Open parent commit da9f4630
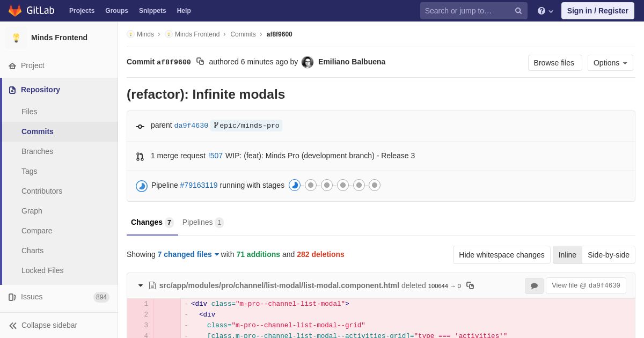Image resolution: width=644 pixels, height=338 pixels. click(x=191, y=126)
